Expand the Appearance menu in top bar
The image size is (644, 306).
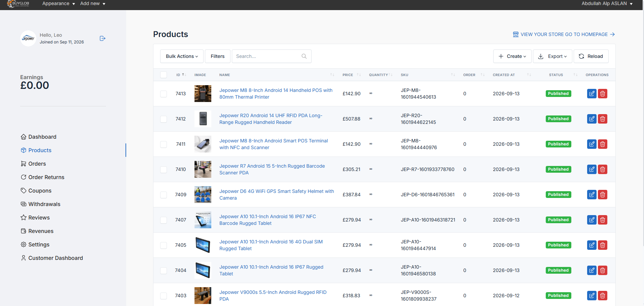59,4
